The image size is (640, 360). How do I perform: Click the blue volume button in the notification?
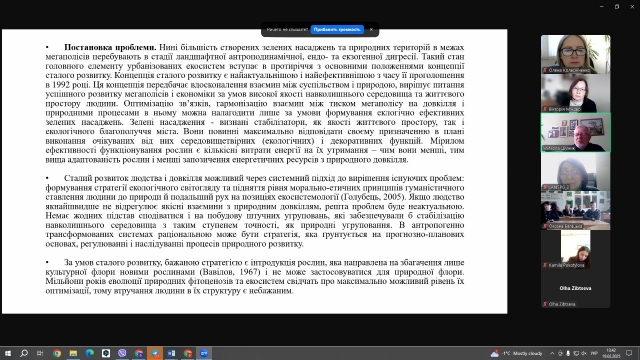coord(337,29)
